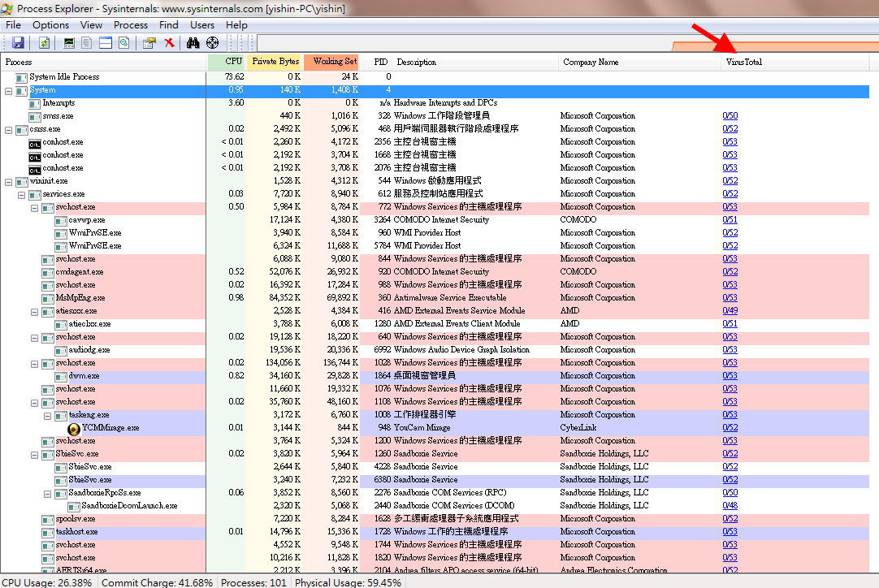Viewport: 879px width, 588px height.
Task: Sort by the VirusTotal column header
Action: (x=795, y=62)
